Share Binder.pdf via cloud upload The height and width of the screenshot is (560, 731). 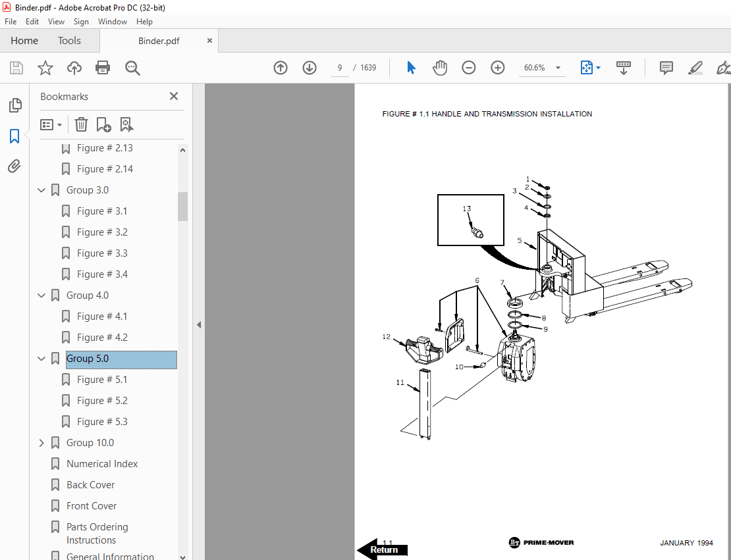(x=74, y=67)
